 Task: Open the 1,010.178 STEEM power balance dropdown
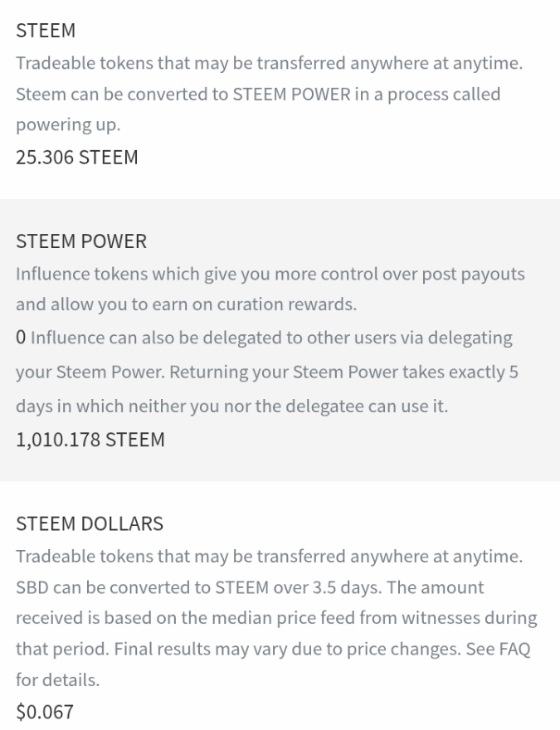(90, 440)
